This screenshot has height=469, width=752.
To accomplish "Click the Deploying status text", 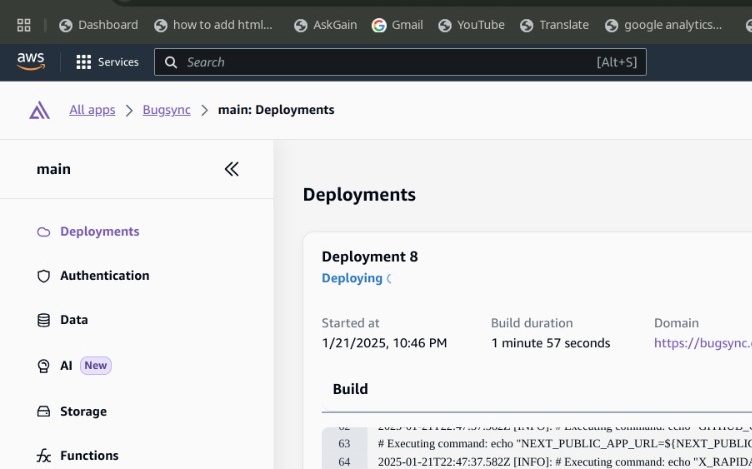I will (352, 278).
